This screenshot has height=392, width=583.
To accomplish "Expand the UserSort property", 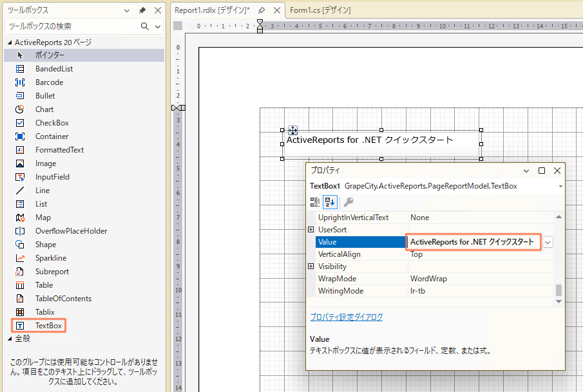I will pos(311,230).
